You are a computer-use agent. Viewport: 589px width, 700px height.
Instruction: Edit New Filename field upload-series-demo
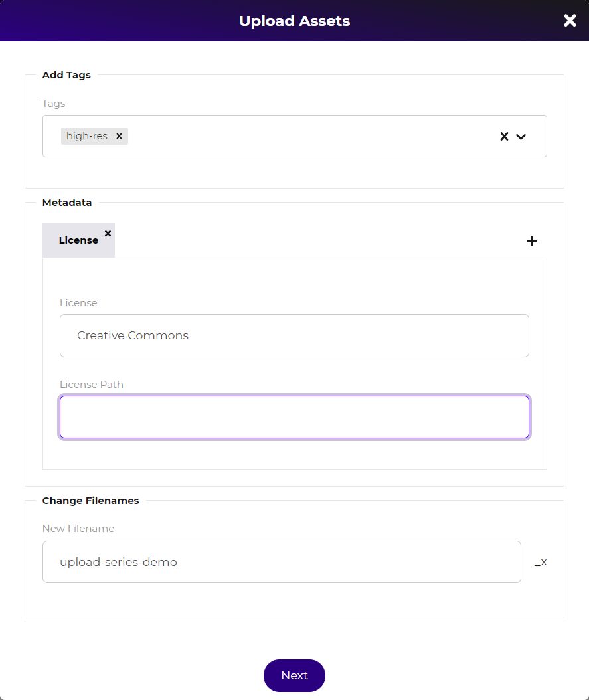(282, 562)
